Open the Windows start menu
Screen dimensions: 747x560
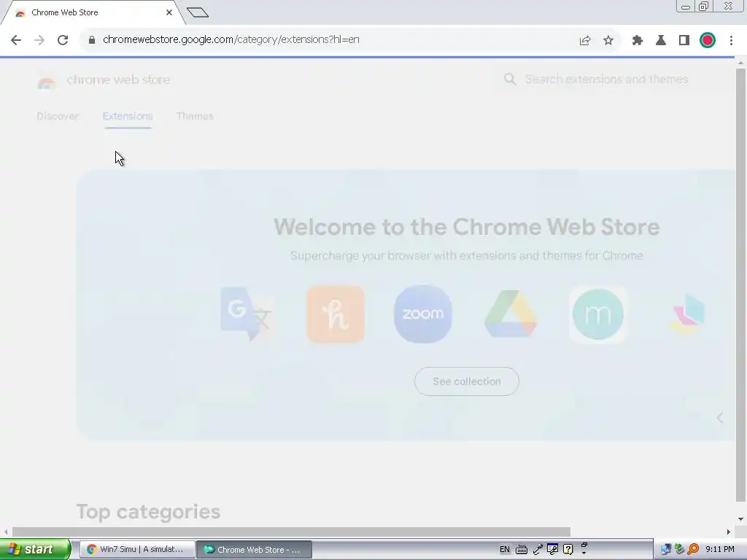pos(35,550)
